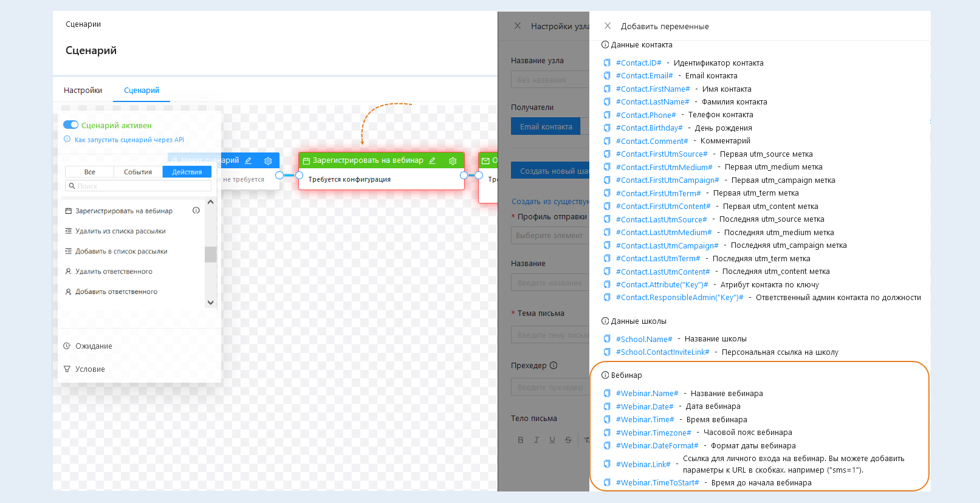Copy the #Contact.ID# variable icon
Viewport: 980px width, 503px height.
(606, 63)
